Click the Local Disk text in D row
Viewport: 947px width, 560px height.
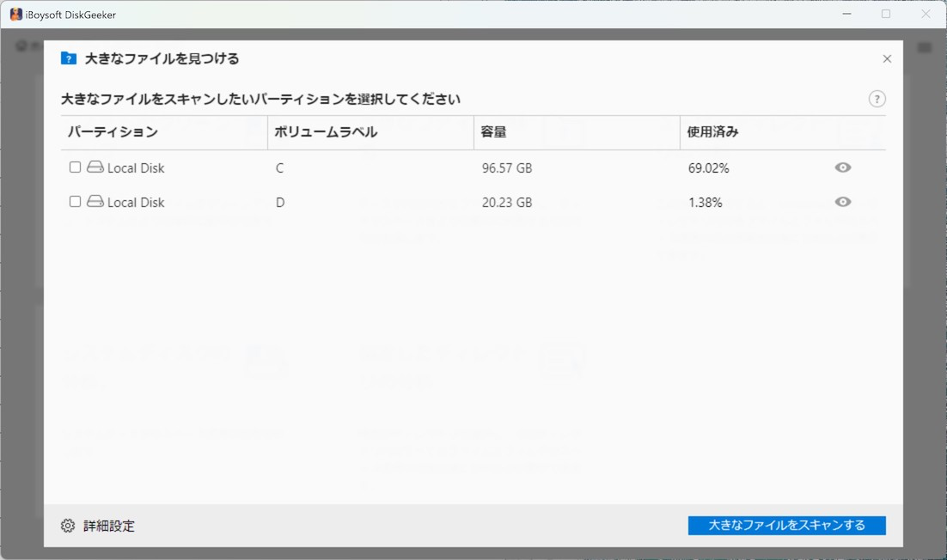[136, 203]
